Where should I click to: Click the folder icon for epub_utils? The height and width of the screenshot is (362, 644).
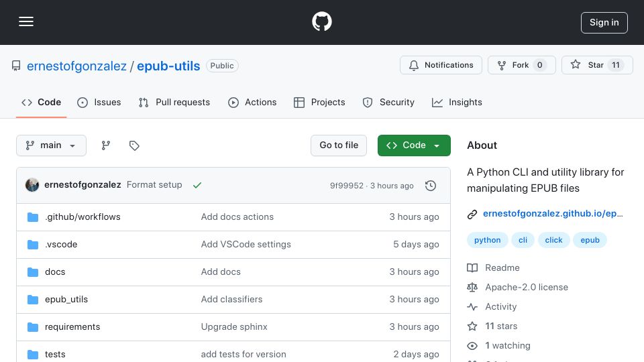(x=33, y=300)
